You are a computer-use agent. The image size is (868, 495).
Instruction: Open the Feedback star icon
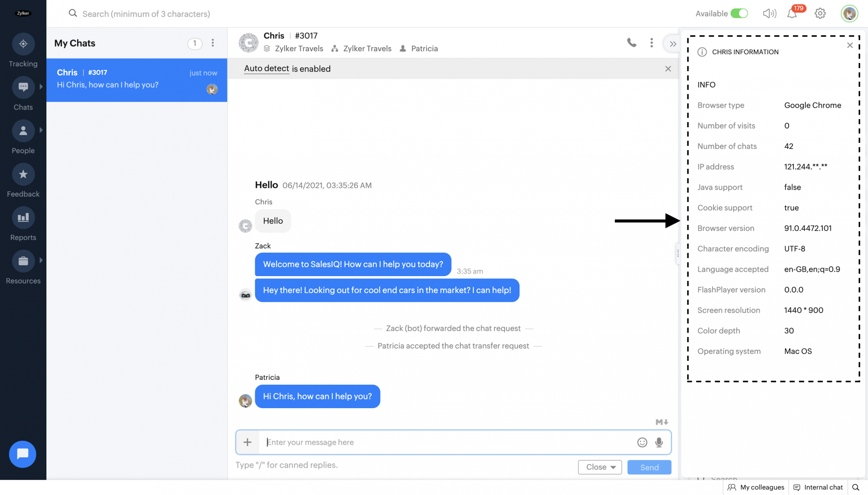coord(23,174)
